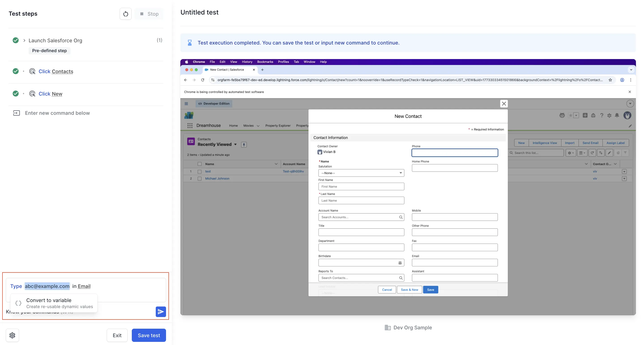This screenshot has height=345, width=644.
Task: Click the Birthdate calendar icon
Action: [x=400, y=263]
